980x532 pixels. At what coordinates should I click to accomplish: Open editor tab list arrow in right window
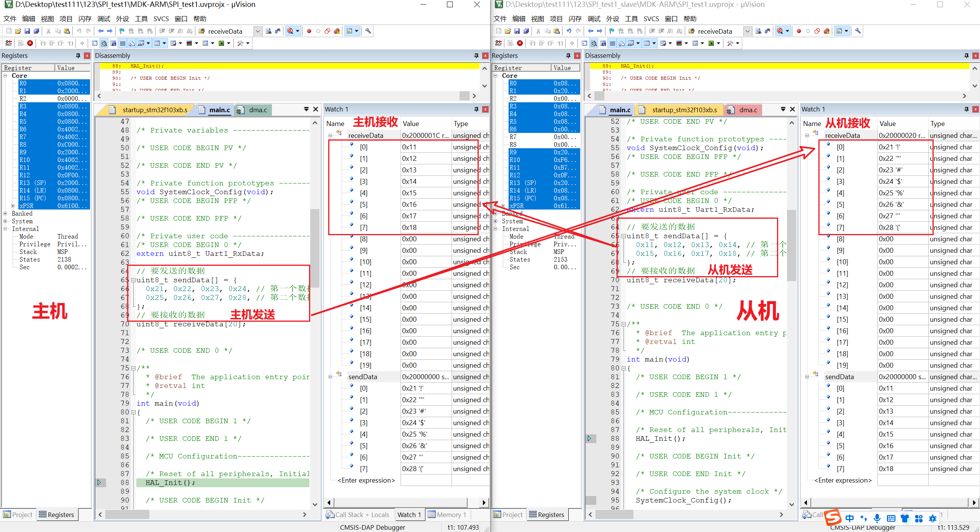pos(783,110)
